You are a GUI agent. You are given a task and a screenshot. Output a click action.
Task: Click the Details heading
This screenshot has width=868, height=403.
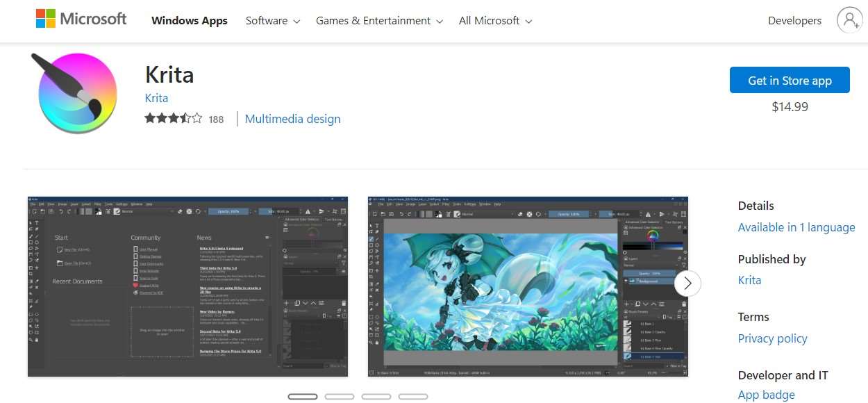click(756, 206)
